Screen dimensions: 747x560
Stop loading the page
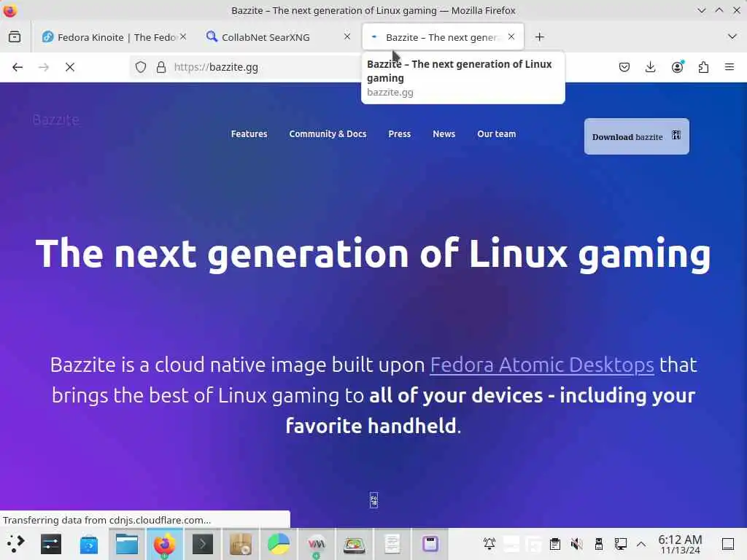70,67
